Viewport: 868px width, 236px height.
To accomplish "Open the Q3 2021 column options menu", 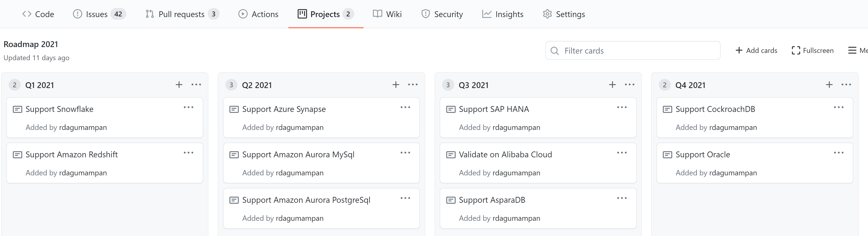I will coord(629,85).
